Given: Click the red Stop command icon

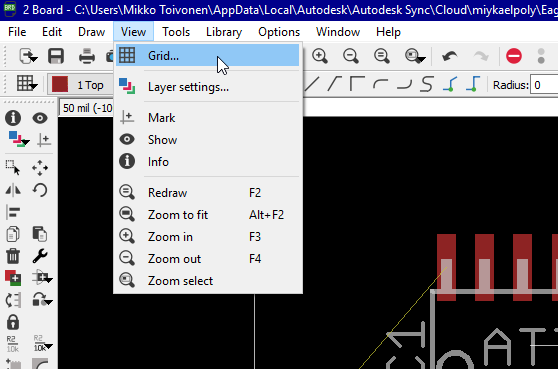Looking at the screenshot, I should coord(514,56).
